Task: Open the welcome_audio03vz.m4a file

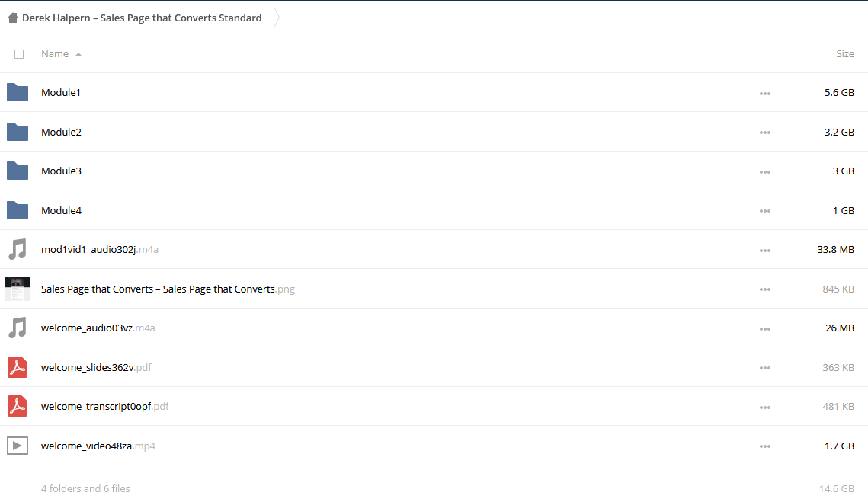Action: click(x=98, y=328)
